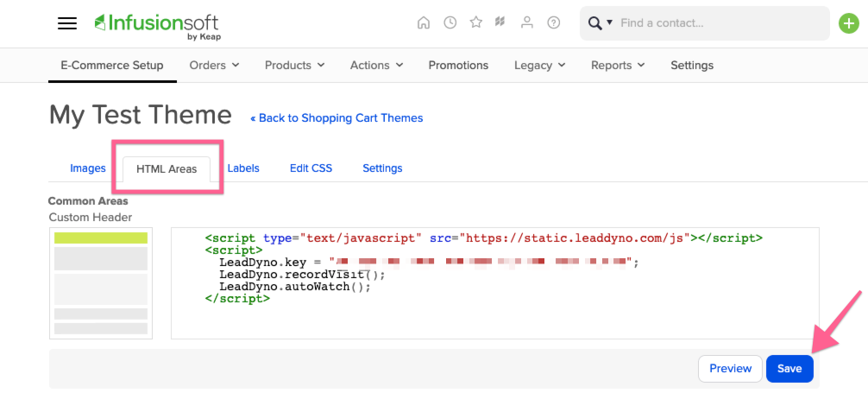Open the Settings item in the navigation bar

(x=692, y=66)
